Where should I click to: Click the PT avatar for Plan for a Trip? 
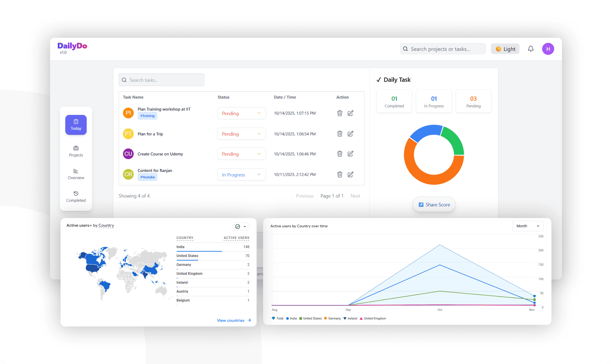(x=128, y=134)
